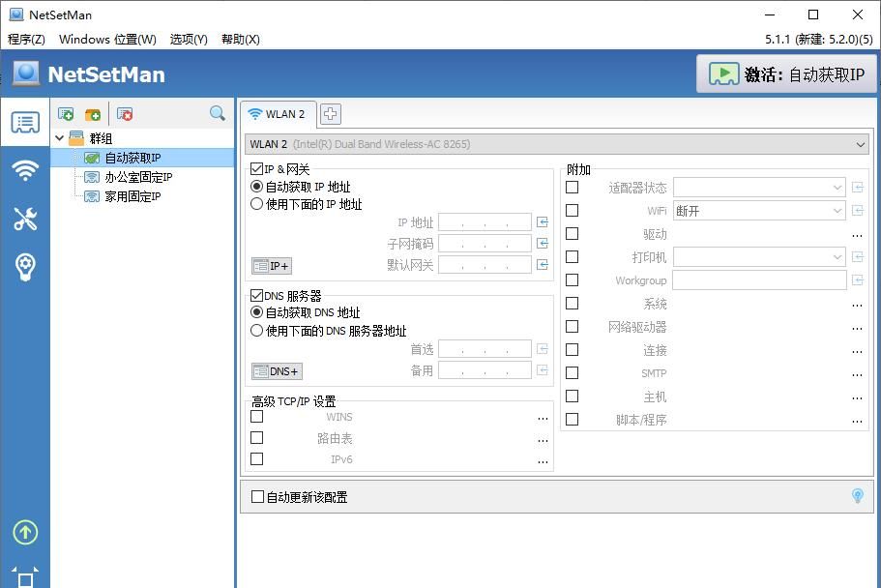Switch to the WLAN 2 tab

click(279, 114)
